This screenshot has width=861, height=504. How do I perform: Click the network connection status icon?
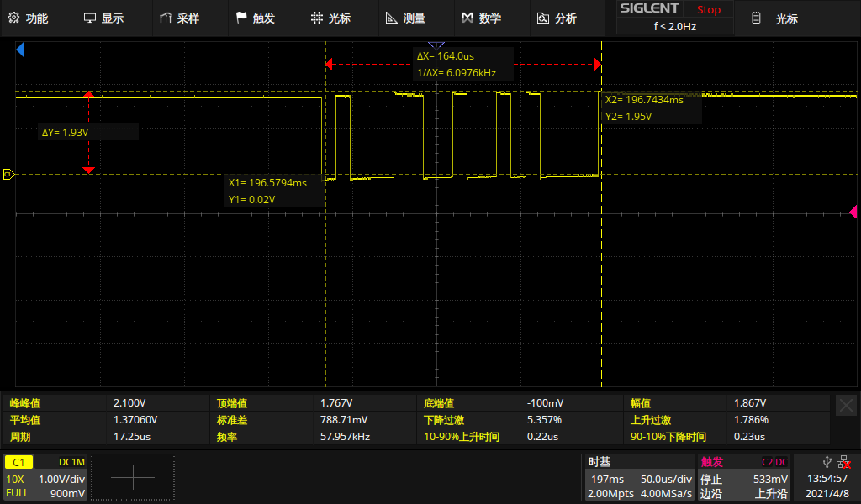tap(844, 462)
